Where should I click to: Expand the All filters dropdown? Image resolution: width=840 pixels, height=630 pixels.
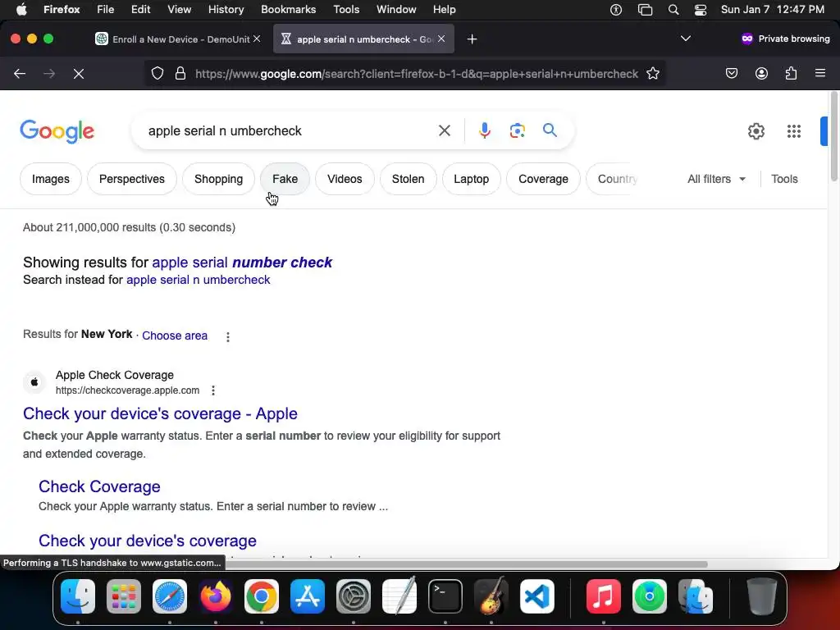pyautogui.click(x=716, y=179)
